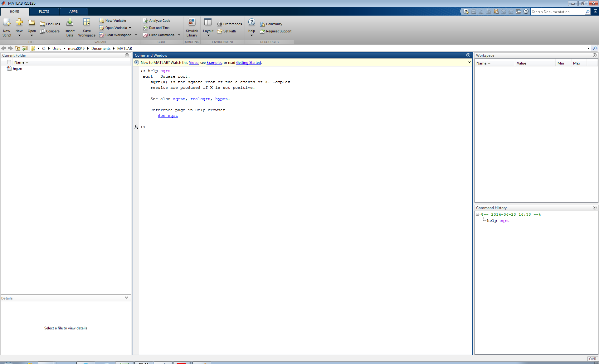This screenshot has width=599, height=364.
Task: Click the Clear Workspace button
Action: coord(115,35)
